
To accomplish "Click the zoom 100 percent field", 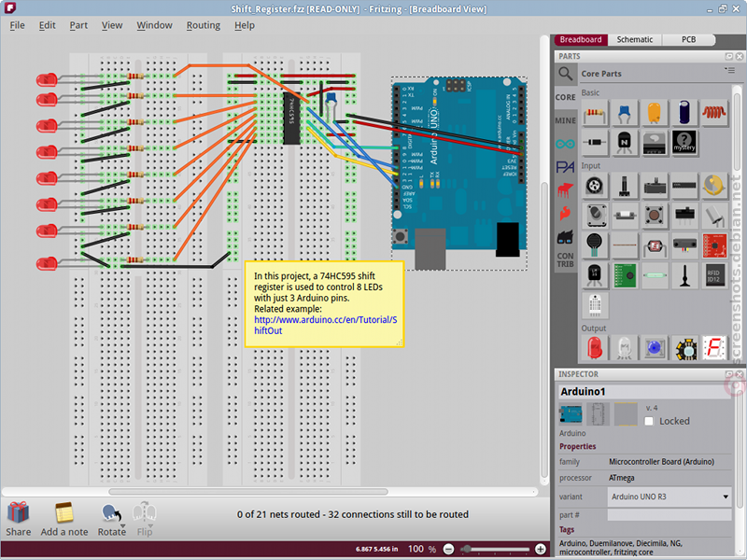I will 416,549.
